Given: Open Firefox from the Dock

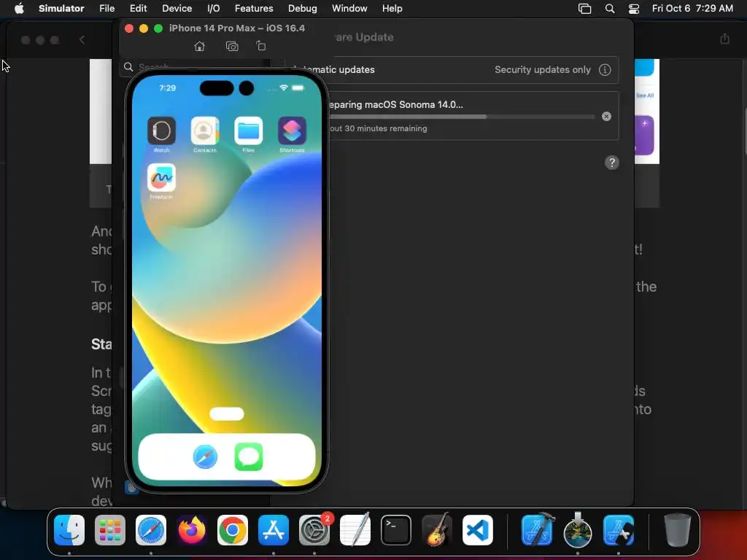Looking at the screenshot, I should click(x=192, y=530).
